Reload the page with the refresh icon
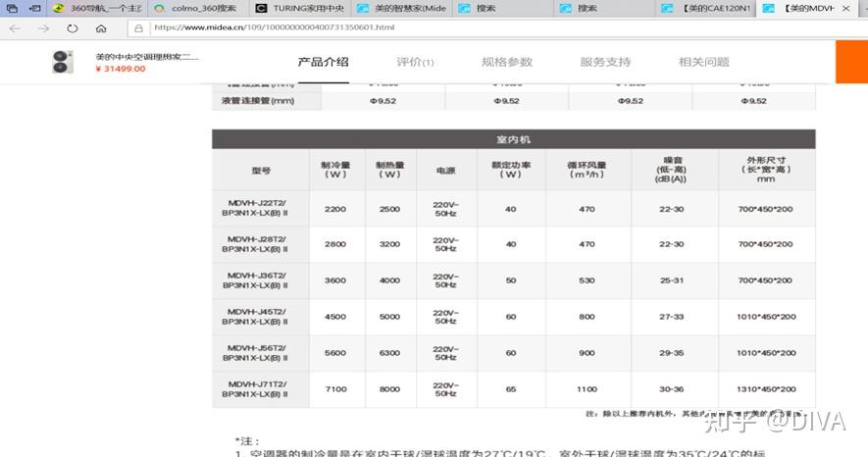The image size is (868, 457). [73, 28]
